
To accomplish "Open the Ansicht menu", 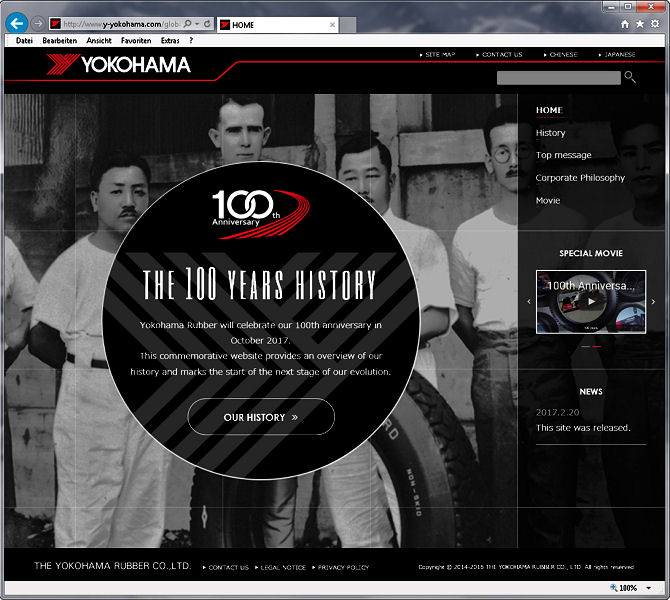I will 99,41.
